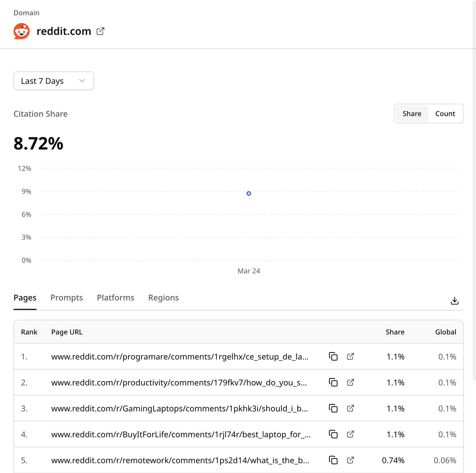Open the productivity page externally
Screen dimensions: 476x473
[350, 382]
